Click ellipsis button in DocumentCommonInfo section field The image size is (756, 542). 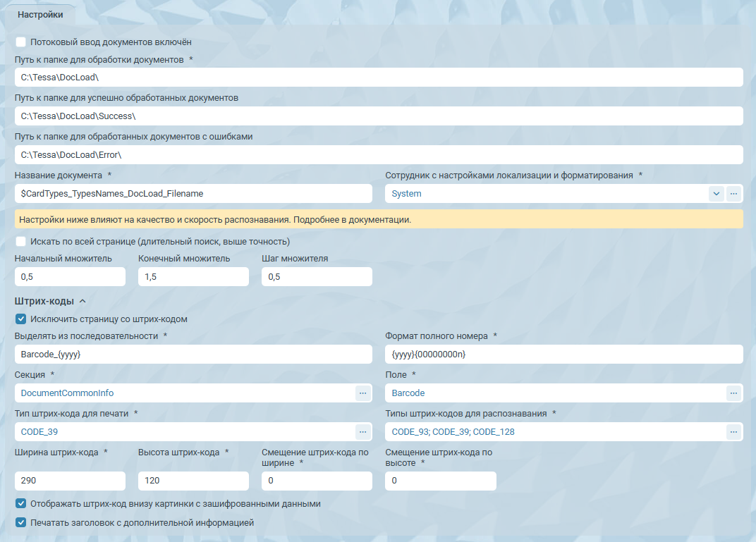(x=362, y=393)
